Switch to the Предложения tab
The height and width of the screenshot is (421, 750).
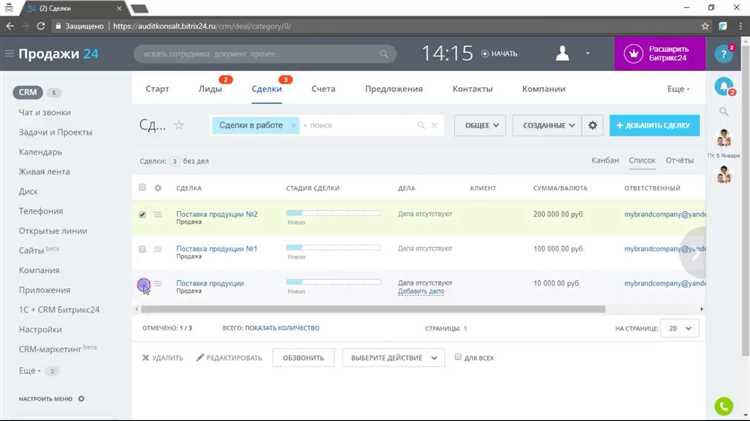[x=394, y=89]
